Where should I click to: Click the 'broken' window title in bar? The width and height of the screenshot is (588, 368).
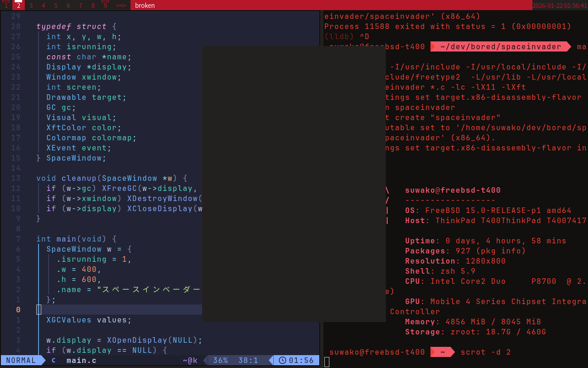pos(145,6)
